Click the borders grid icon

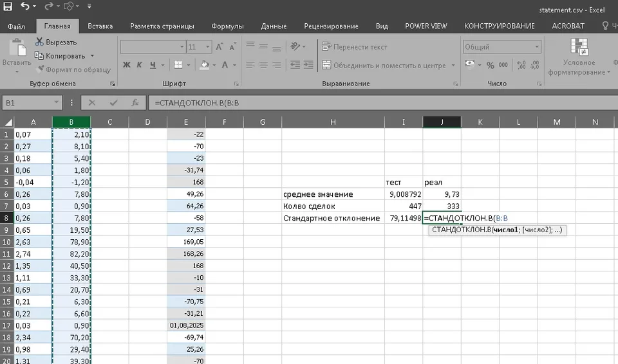[178, 64]
